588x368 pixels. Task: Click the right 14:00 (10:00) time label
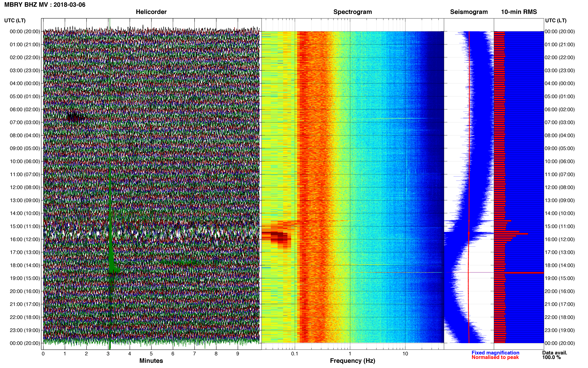click(x=560, y=213)
